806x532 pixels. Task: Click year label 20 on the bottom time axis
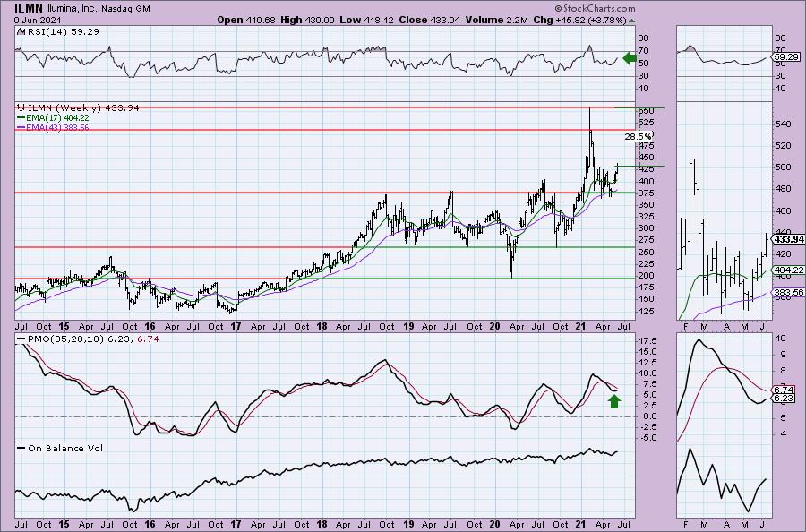(x=494, y=524)
